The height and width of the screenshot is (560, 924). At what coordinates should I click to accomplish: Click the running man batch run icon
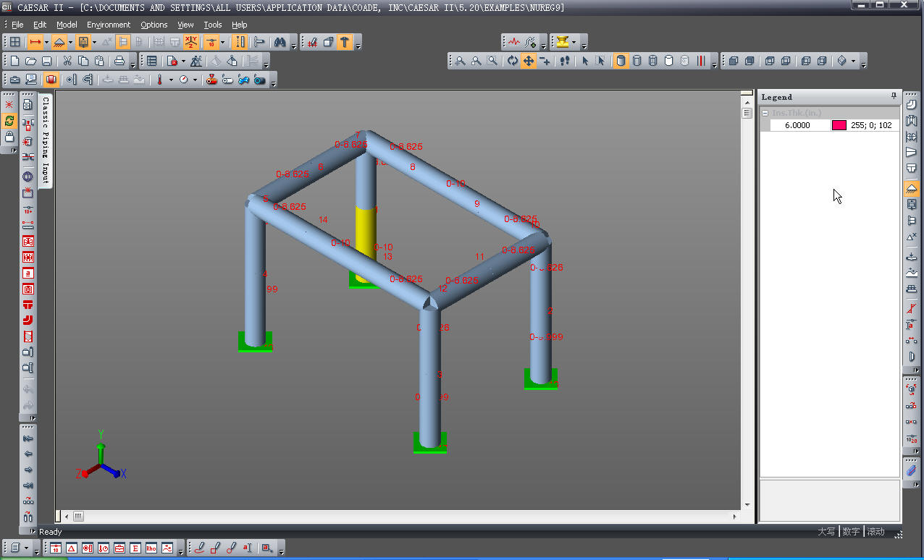coord(196,61)
